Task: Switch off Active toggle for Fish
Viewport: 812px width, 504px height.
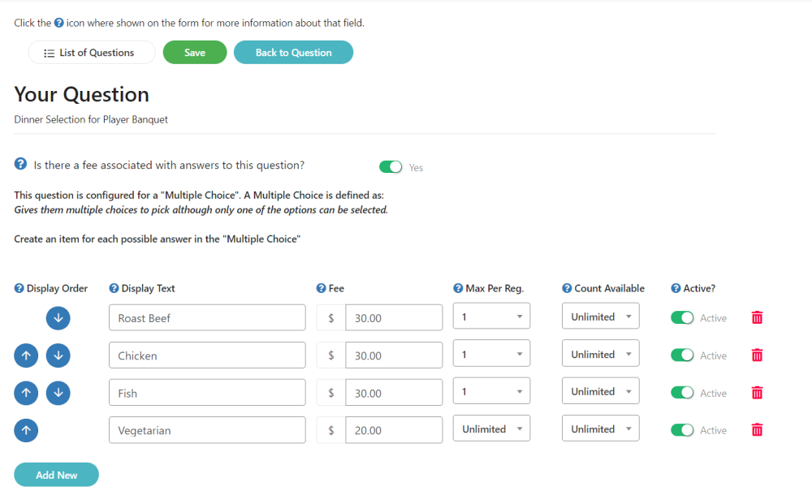Action: tap(682, 393)
